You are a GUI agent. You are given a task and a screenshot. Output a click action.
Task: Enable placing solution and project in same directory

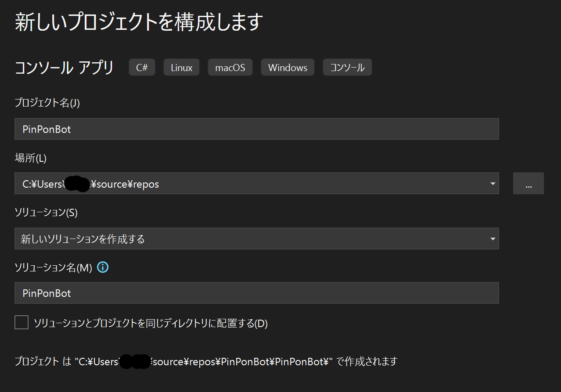point(22,322)
